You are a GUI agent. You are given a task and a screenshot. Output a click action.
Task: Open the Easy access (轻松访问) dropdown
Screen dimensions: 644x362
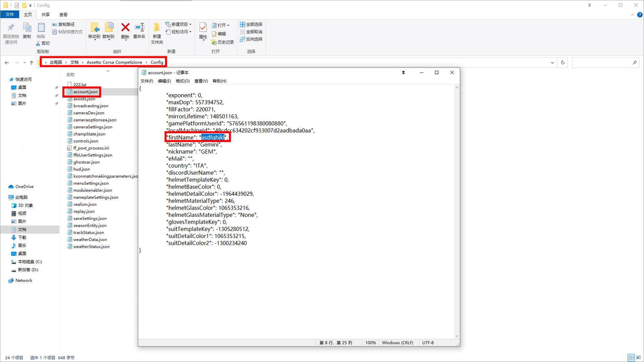pyautogui.click(x=178, y=32)
